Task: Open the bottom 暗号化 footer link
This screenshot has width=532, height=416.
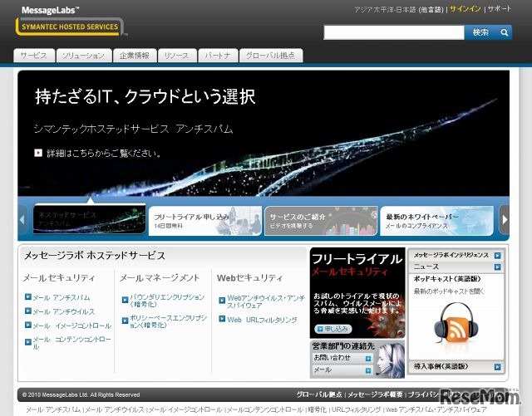Action: point(318,410)
